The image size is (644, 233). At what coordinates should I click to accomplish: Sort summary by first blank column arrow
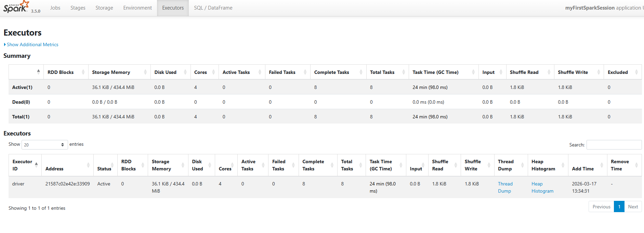38,72
